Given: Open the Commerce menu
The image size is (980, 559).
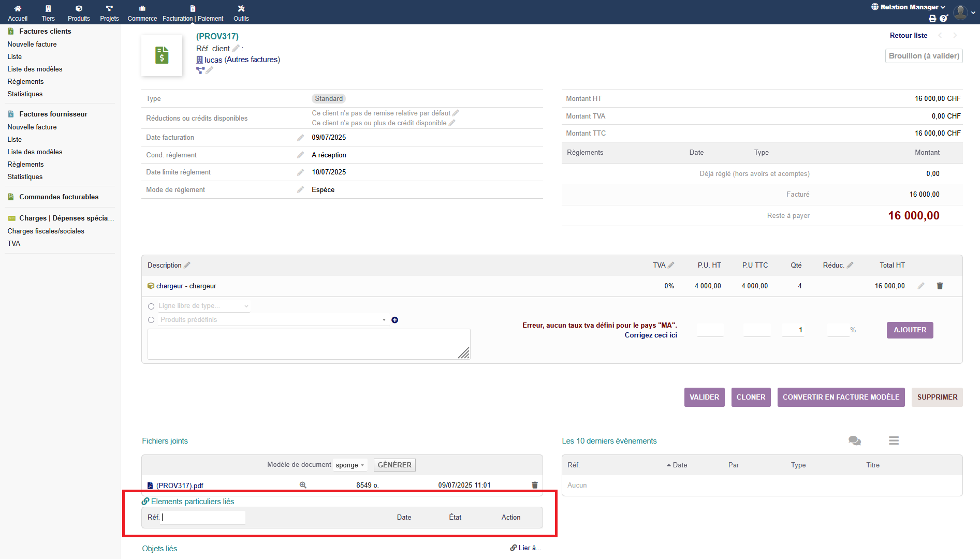Looking at the screenshot, I should [x=142, y=13].
